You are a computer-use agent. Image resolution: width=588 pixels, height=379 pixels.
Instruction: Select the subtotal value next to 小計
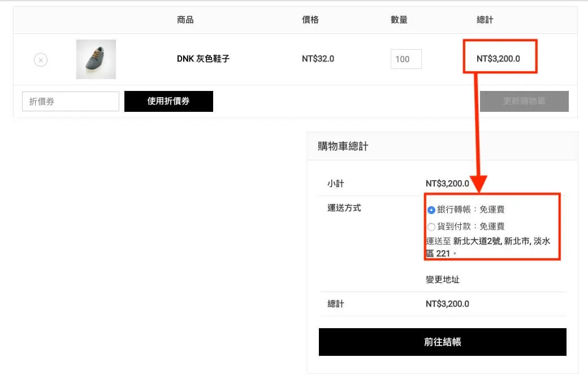click(x=447, y=184)
